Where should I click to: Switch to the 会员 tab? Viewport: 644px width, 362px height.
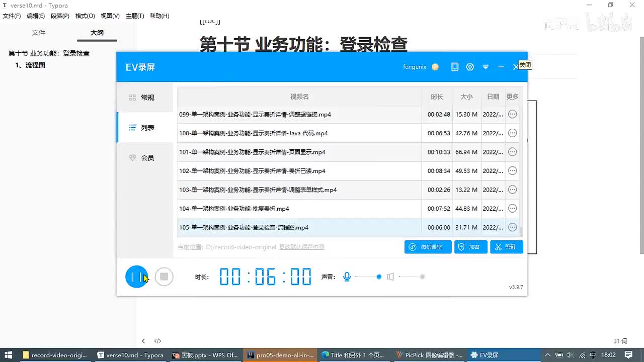pos(145,158)
